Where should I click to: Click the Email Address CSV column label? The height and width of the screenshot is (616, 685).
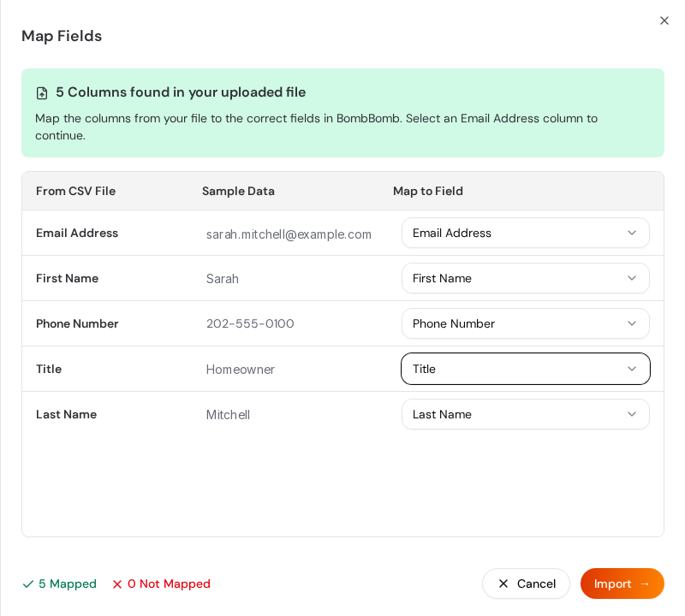pyautogui.click(x=77, y=233)
